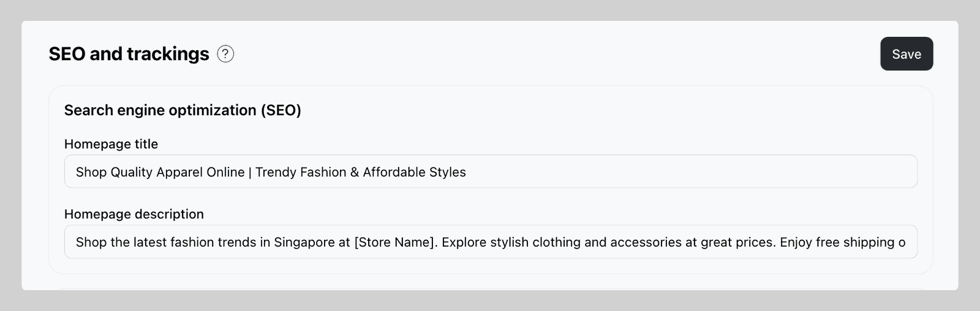Click the "SEO and trackings" page heading
Screen dimensions: 980x311
pos(129,54)
